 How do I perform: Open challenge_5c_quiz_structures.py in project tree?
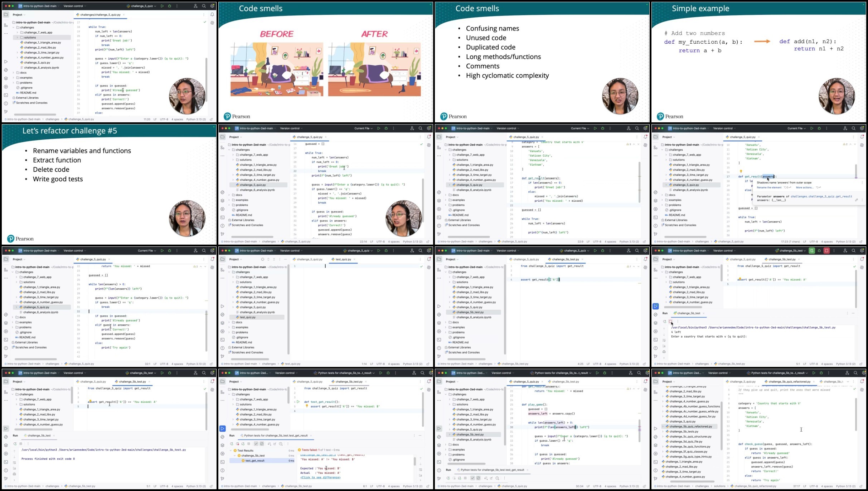tap(690, 437)
